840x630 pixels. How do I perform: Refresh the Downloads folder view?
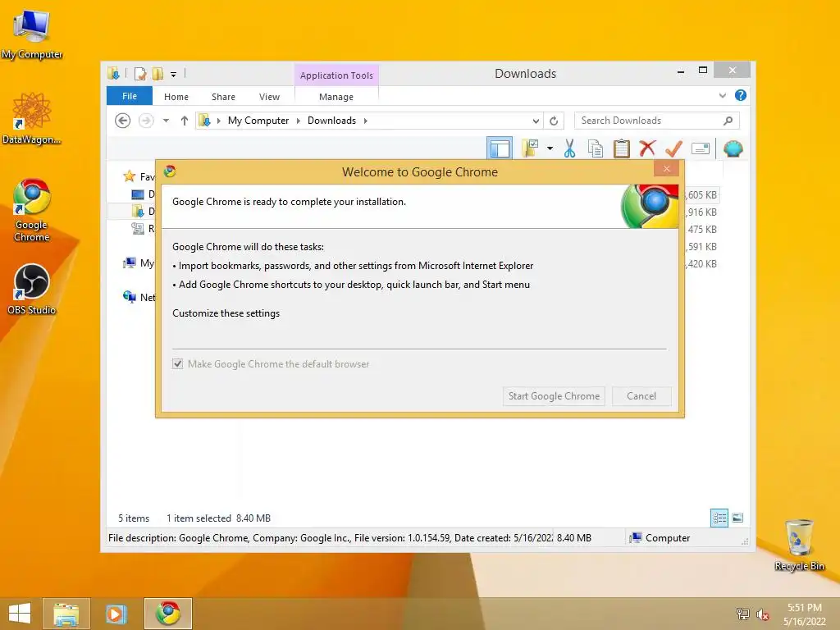554,121
